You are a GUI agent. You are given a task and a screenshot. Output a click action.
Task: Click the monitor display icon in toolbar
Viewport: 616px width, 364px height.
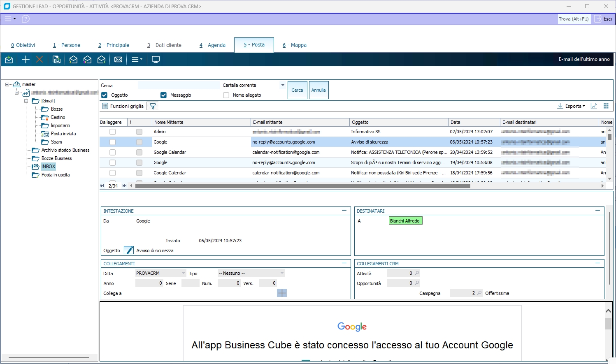click(156, 60)
